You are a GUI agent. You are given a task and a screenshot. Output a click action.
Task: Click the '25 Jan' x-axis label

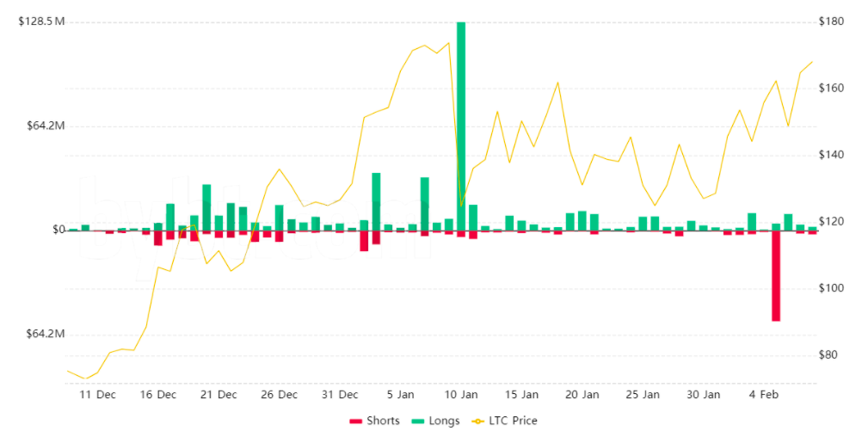click(643, 395)
